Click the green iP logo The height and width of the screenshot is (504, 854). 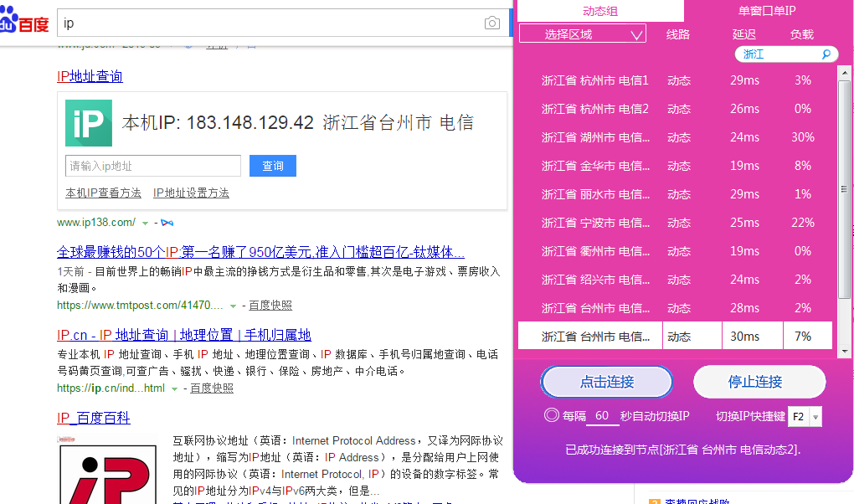(89, 122)
